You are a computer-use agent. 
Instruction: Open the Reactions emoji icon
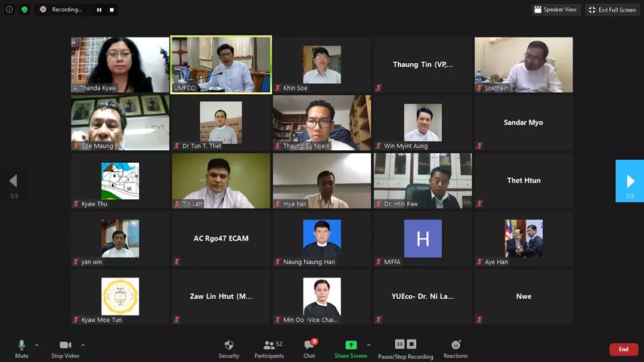456,345
